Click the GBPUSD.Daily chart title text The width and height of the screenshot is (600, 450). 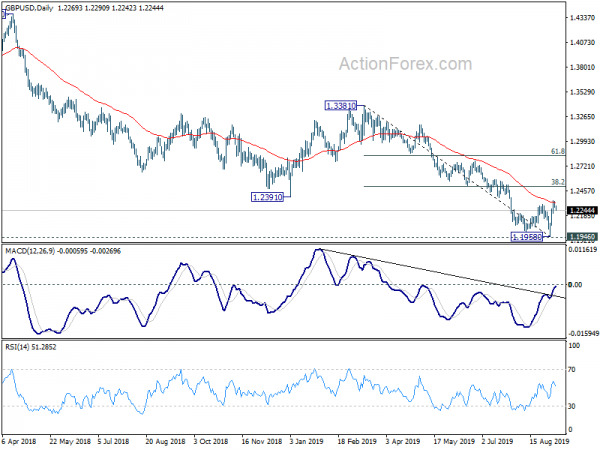tap(28, 8)
